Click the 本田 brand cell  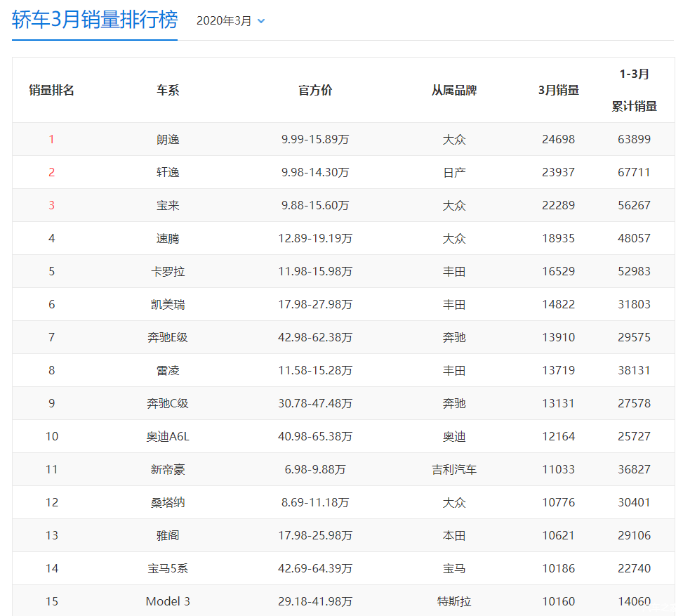[x=454, y=535]
